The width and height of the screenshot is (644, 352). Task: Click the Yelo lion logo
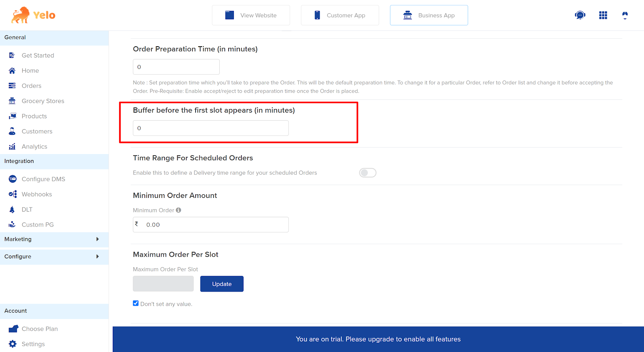coord(20,15)
